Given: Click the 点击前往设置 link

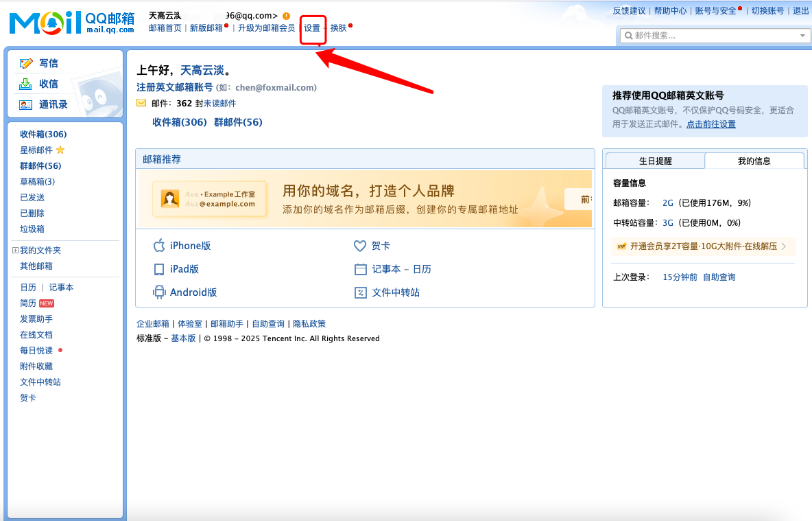Looking at the screenshot, I should tap(711, 124).
